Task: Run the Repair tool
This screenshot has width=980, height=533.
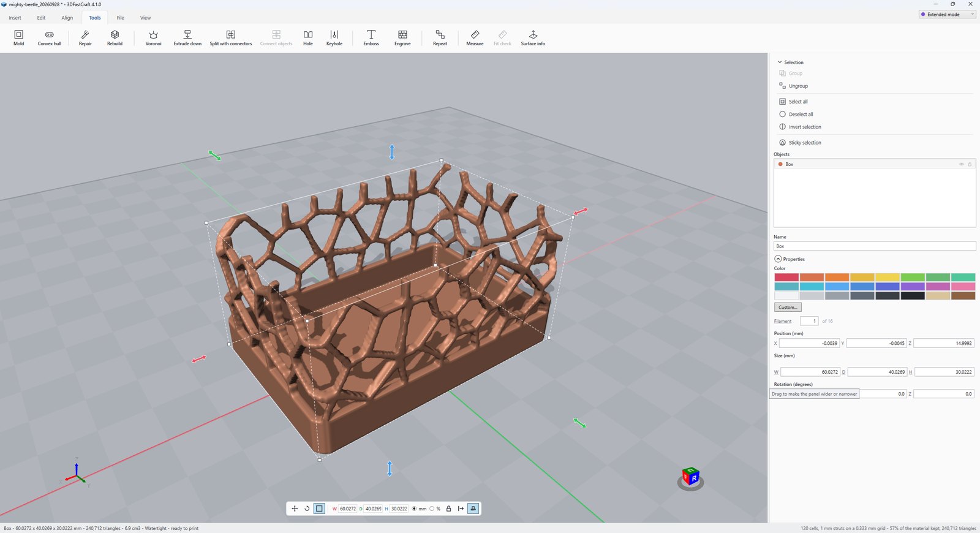Action: click(x=85, y=37)
